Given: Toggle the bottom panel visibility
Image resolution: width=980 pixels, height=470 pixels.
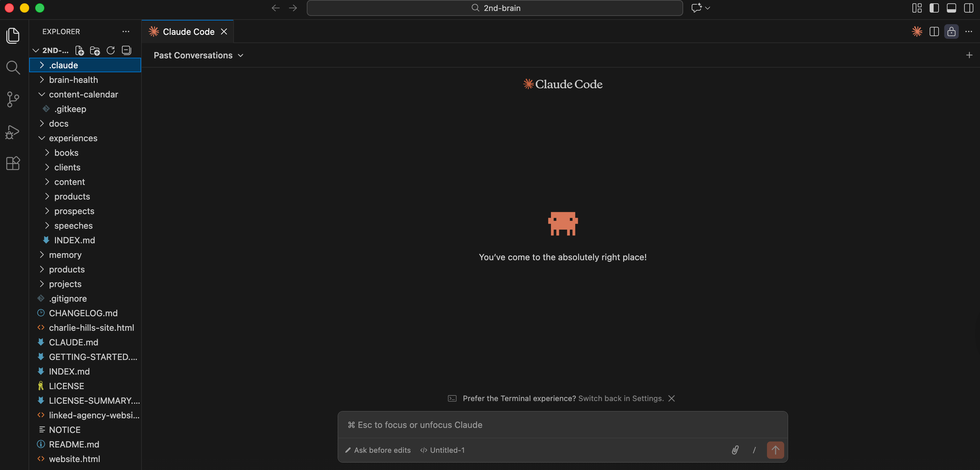Looking at the screenshot, I should tap(951, 8).
